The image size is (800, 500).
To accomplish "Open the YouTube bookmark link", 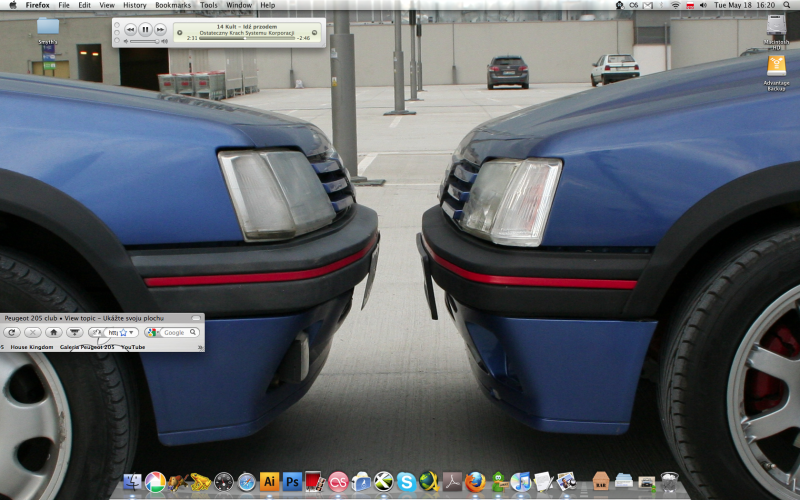I will coord(133,347).
